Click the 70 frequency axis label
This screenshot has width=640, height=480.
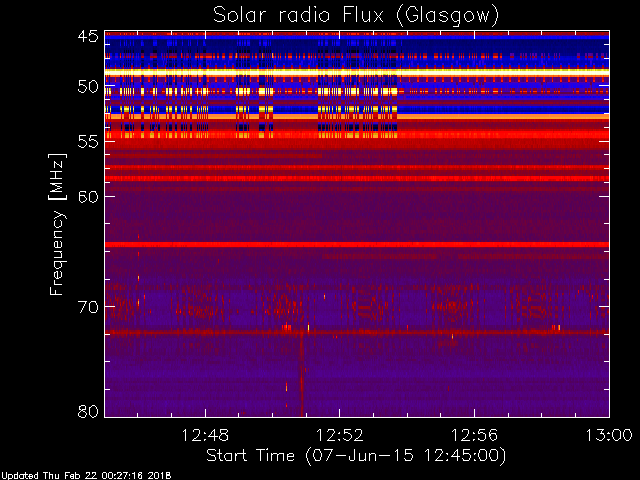pyautogui.click(x=88, y=307)
